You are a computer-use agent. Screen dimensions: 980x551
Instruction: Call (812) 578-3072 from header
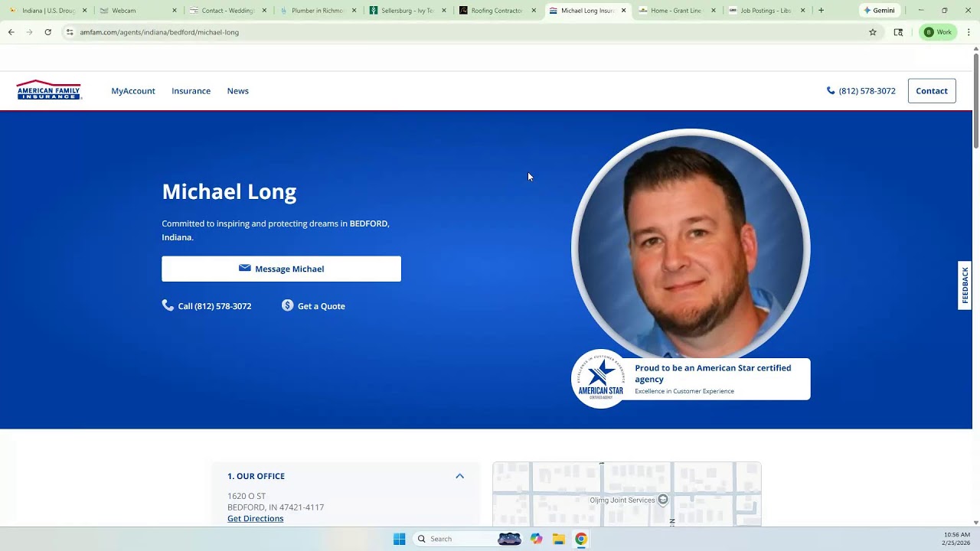point(861,91)
